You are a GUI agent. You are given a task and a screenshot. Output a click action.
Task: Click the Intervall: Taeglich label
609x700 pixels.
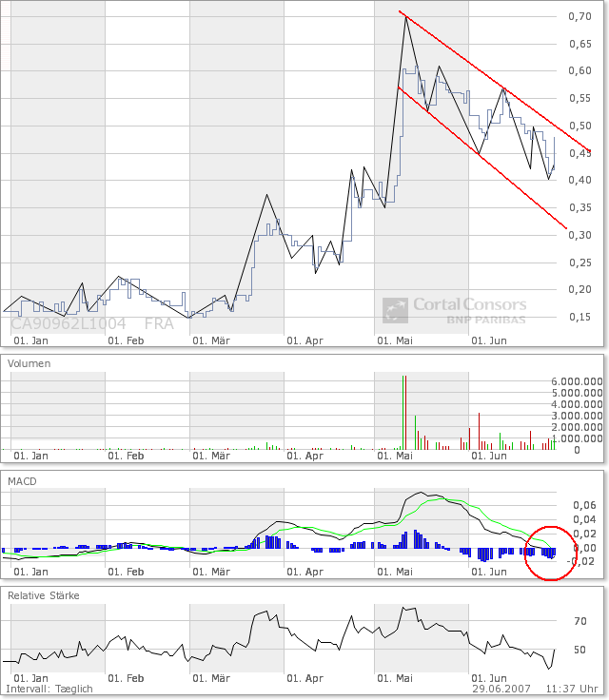tap(49, 689)
